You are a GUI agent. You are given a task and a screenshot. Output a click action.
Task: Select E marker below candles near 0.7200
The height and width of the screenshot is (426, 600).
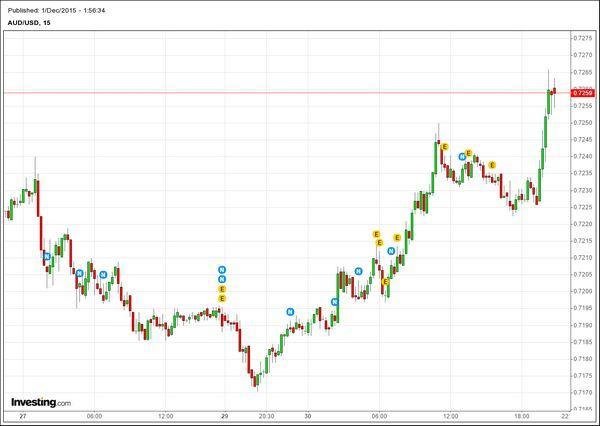coord(385,283)
